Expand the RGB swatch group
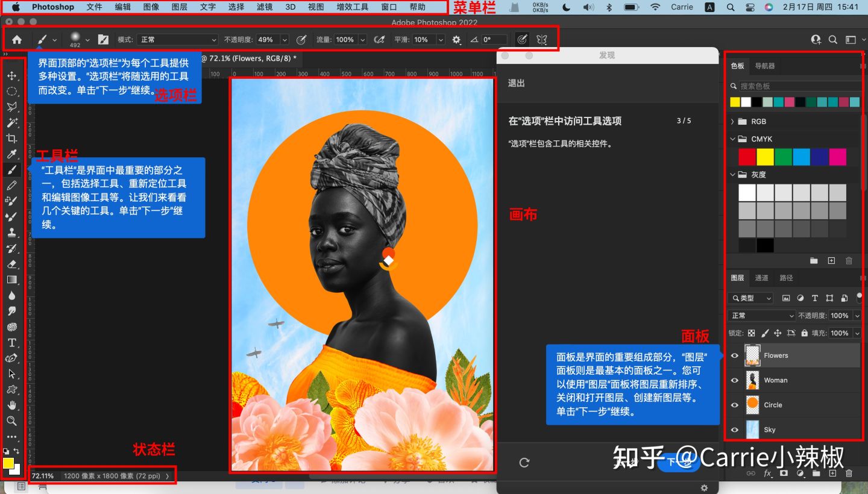868x494 pixels. pyautogui.click(x=732, y=121)
